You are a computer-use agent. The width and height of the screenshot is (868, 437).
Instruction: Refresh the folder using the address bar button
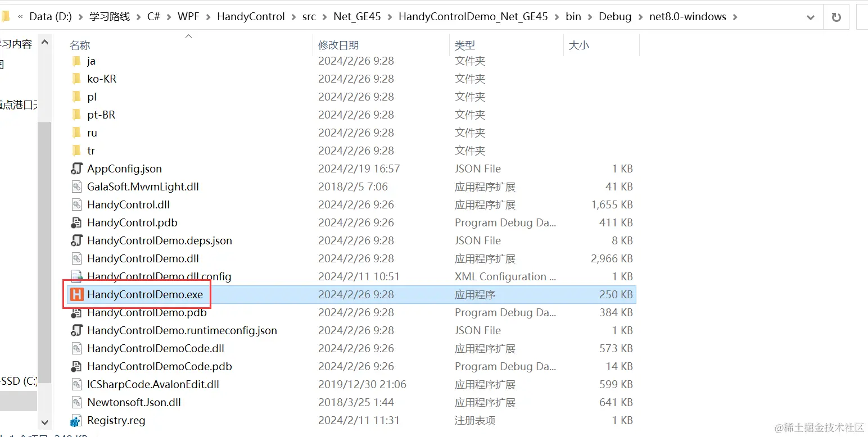click(x=836, y=17)
